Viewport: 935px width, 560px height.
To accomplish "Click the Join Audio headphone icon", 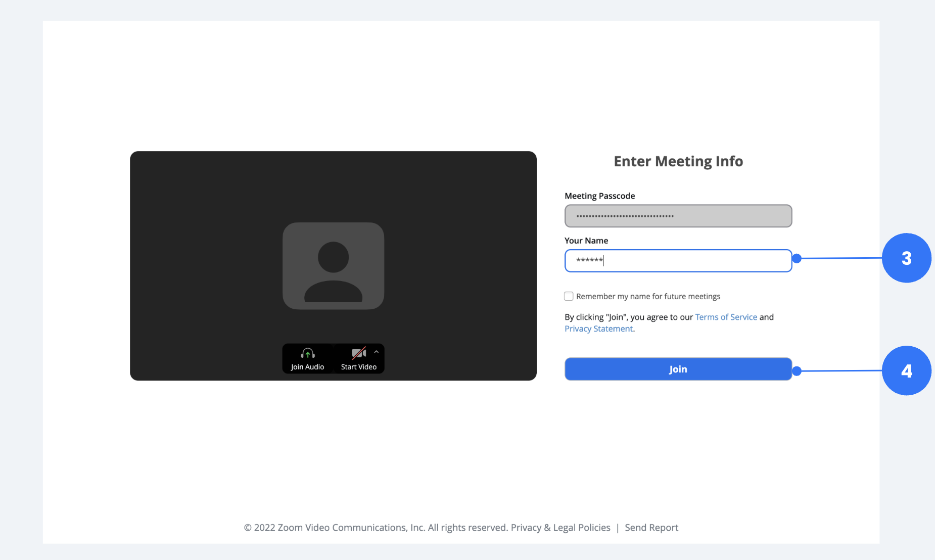I will 307,353.
